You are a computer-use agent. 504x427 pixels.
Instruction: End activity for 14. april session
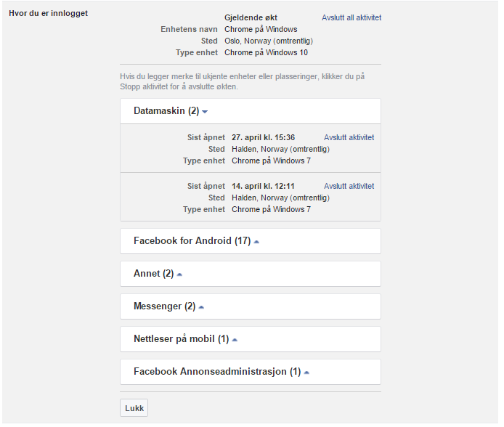349,186
